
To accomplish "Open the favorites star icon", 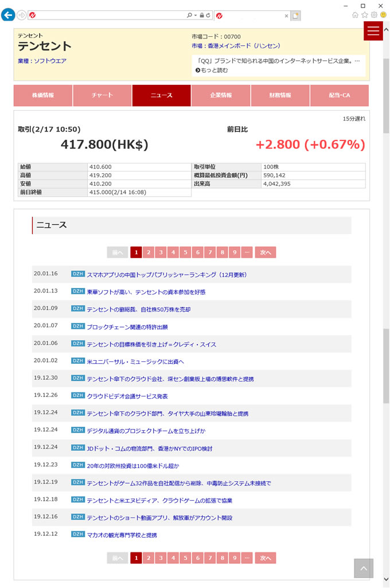I will [x=365, y=15].
